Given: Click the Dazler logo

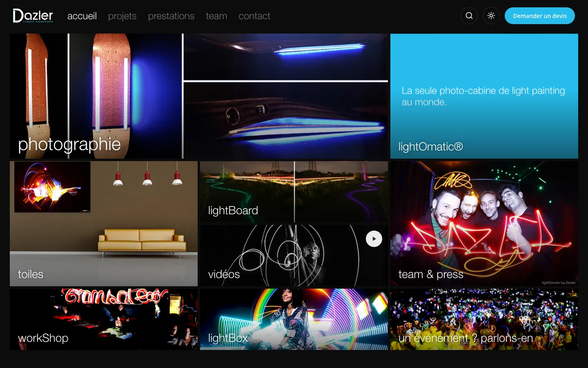Looking at the screenshot, I should point(33,16).
